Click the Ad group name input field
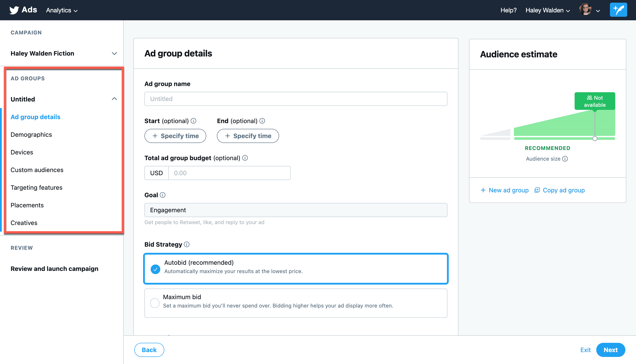The image size is (636, 364). click(x=296, y=99)
